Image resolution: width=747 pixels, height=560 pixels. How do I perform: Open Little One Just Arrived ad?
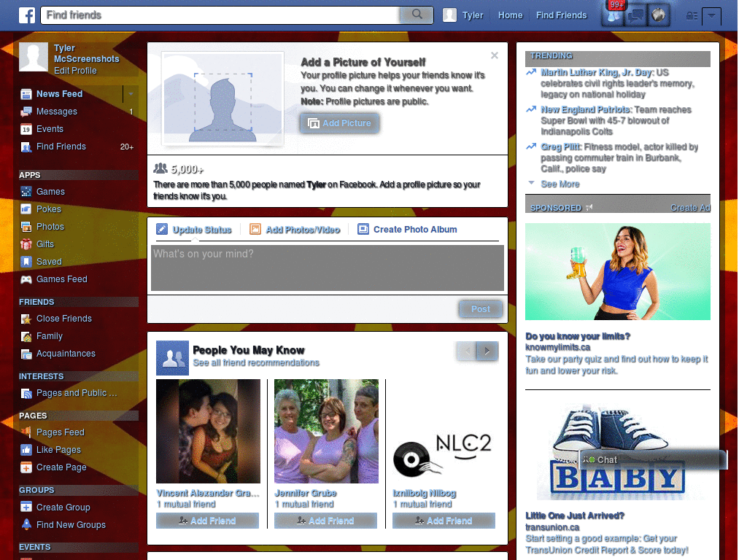[575, 516]
